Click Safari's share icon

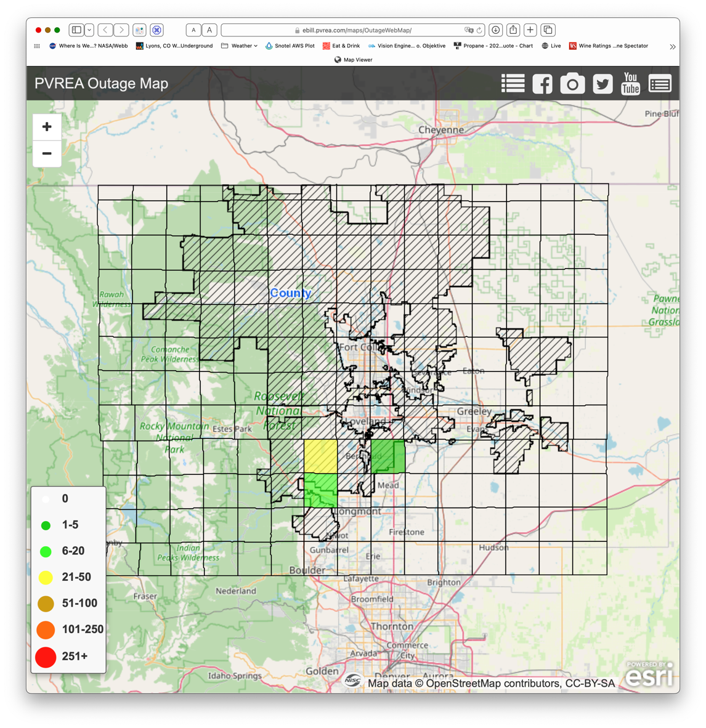click(513, 30)
